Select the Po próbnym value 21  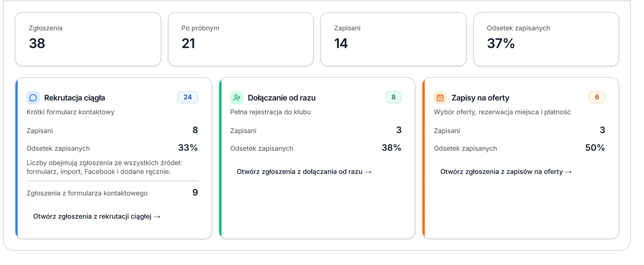coord(188,43)
